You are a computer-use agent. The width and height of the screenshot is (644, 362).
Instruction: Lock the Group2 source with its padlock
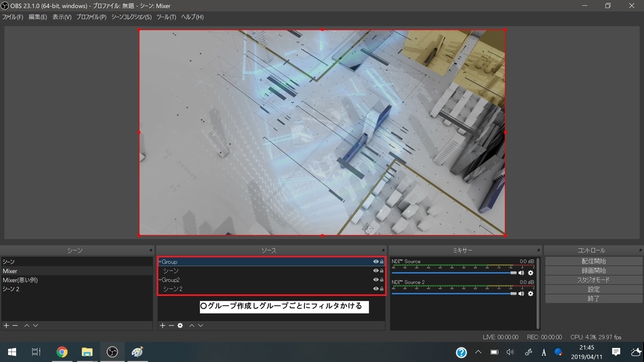[x=382, y=279]
